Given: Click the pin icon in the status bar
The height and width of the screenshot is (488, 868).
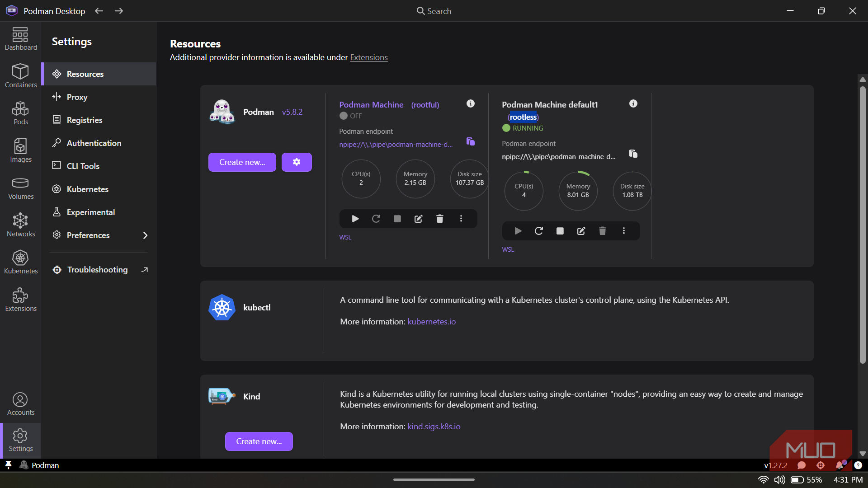Looking at the screenshot, I should (x=8, y=465).
